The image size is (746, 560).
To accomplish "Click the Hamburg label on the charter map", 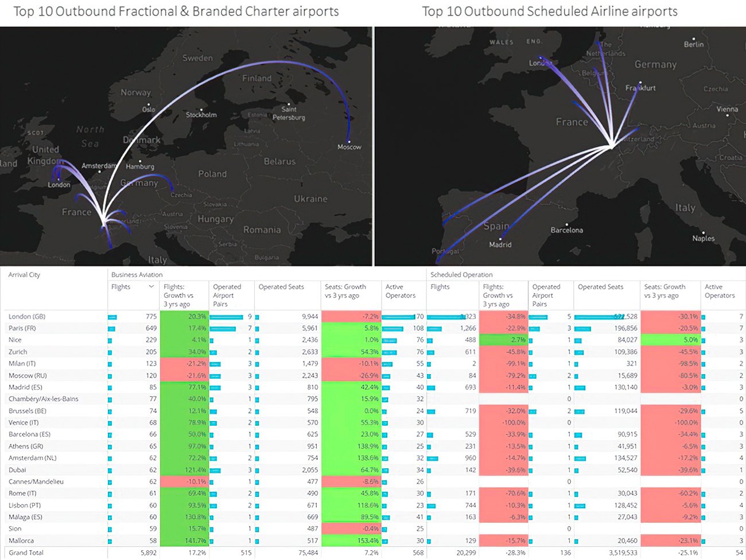I will [x=140, y=166].
